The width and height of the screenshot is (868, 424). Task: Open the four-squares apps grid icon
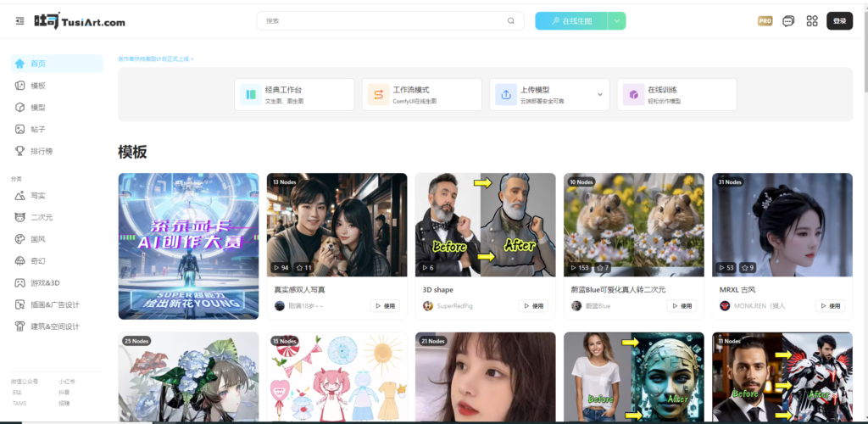point(812,21)
